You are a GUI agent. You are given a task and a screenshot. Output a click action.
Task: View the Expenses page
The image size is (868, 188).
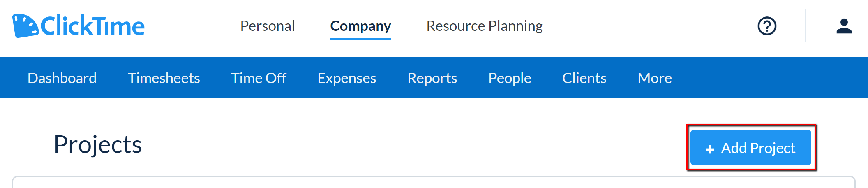(x=346, y=78)
